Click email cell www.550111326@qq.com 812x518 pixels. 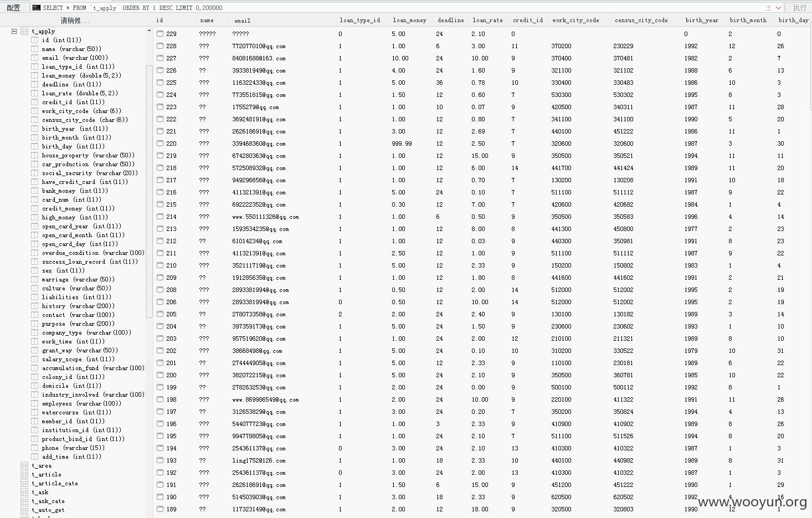tap(265, 217)
